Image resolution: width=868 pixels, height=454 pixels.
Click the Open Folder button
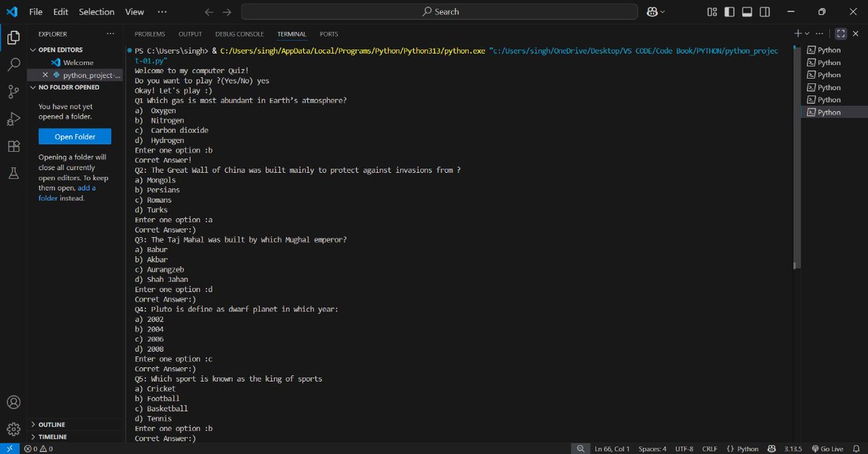pyautogui.click(x=75, y=137)
